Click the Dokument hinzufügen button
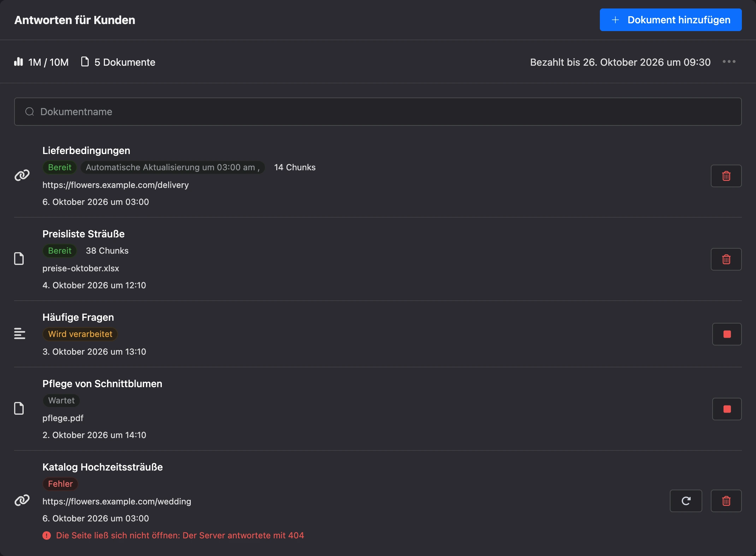 pos(671,20)
